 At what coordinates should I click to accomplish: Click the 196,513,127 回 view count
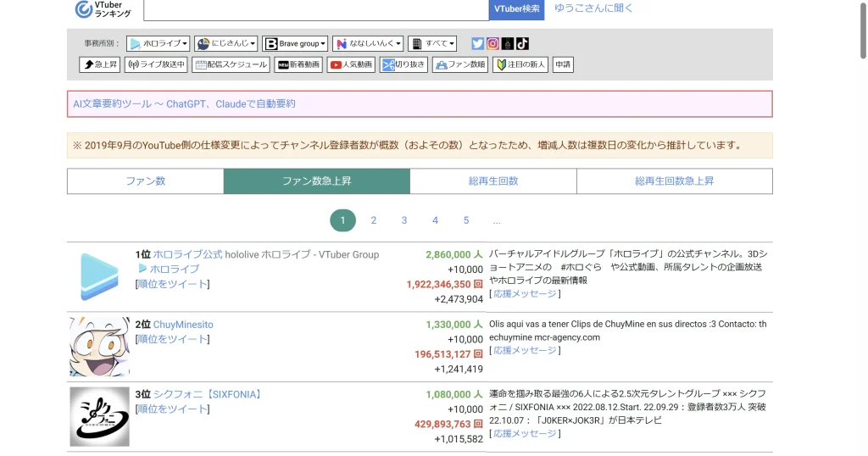[x=448, y=354]
